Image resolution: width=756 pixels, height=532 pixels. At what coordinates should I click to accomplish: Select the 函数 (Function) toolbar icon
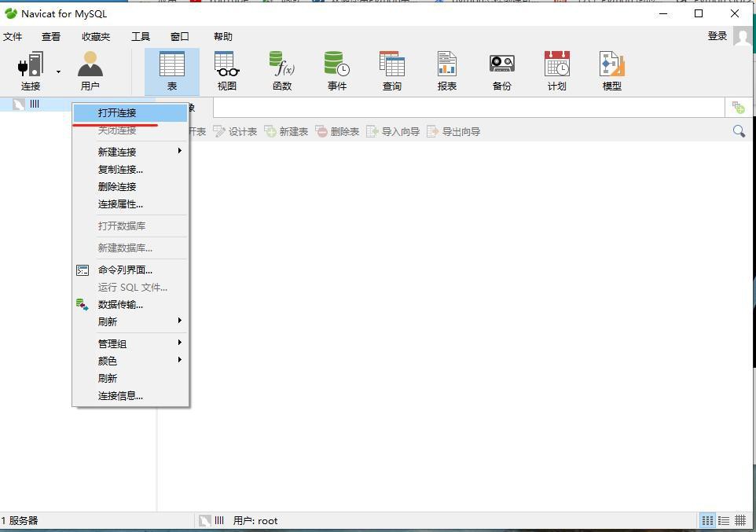pos(282,72)
